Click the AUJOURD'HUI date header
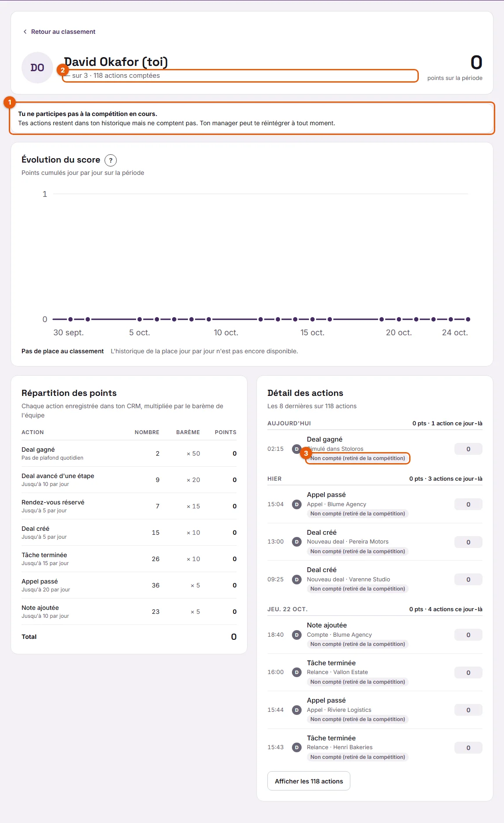Viewport: 504px width, 823px height. point(289,424)
